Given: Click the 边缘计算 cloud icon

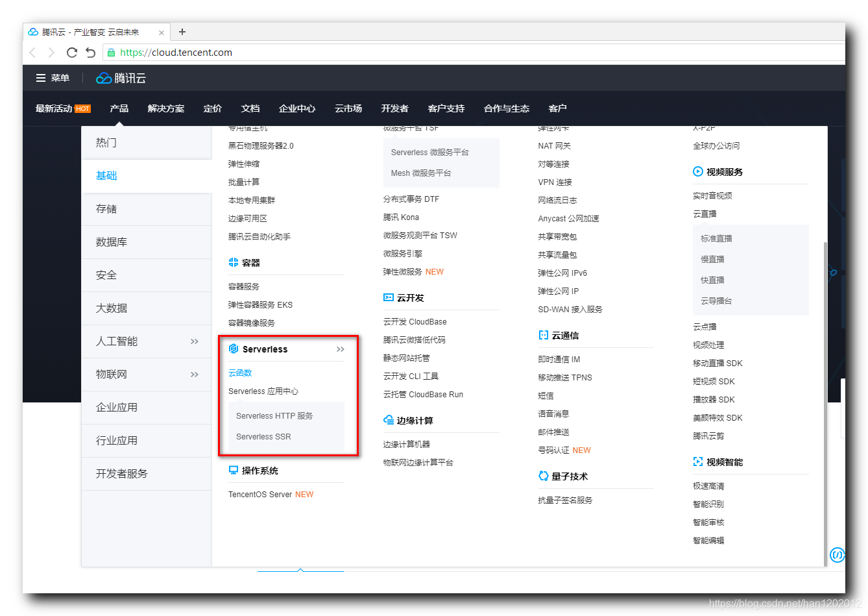Looking at the screenshot, I should tap(389, 420).
